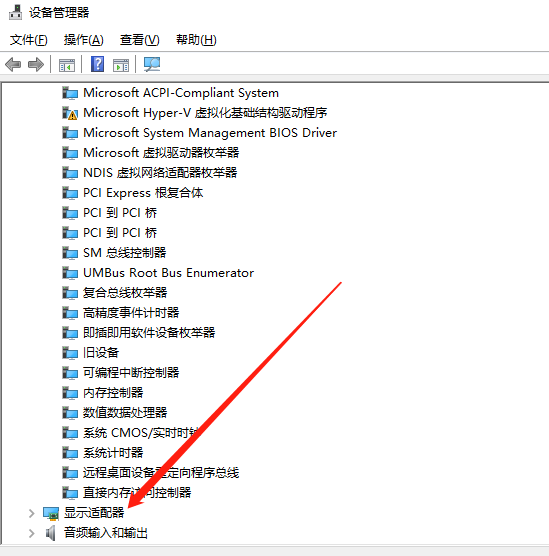
Task: Toggle the action pane toolbar icon
Action: 121,65
